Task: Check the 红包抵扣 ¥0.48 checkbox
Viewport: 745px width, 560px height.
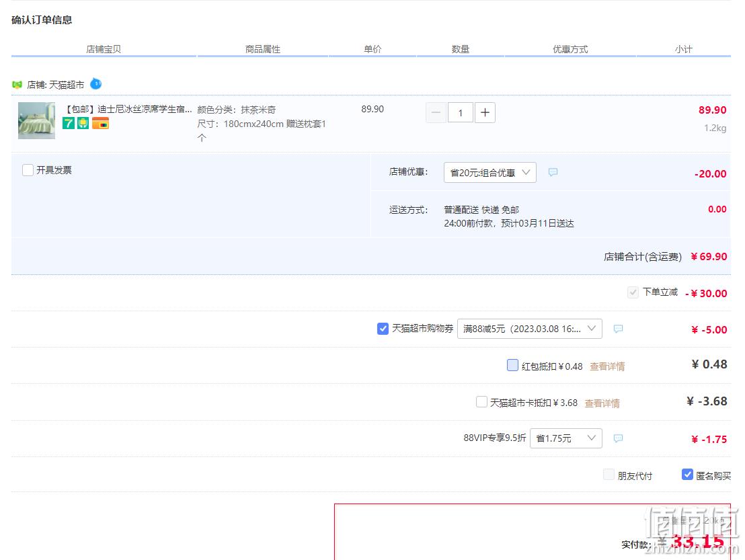Action: (512, 365)
